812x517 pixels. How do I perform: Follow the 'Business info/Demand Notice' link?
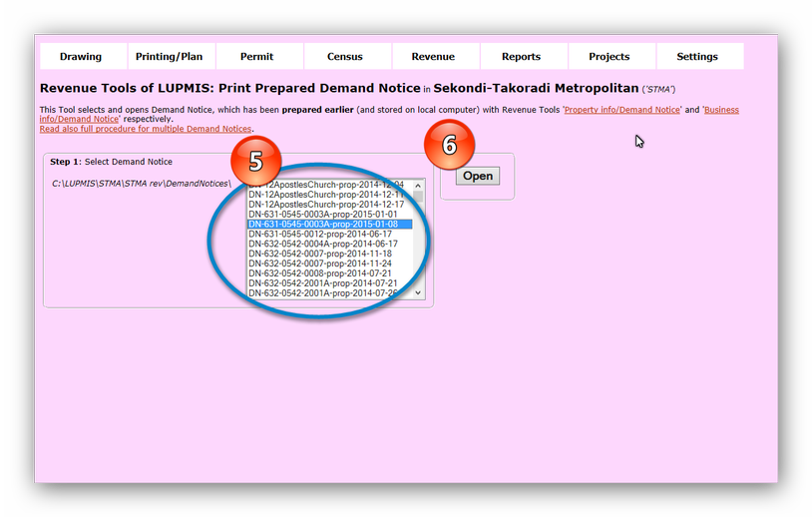click(721, 110)
